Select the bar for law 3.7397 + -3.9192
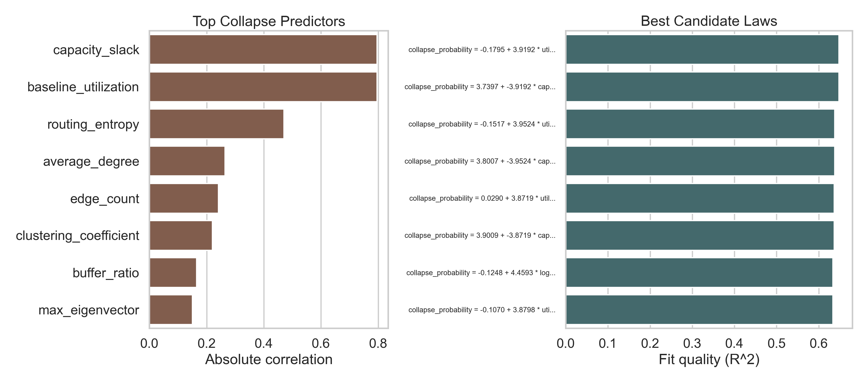Viewport: 868px width, 382px height. point(702,87)
